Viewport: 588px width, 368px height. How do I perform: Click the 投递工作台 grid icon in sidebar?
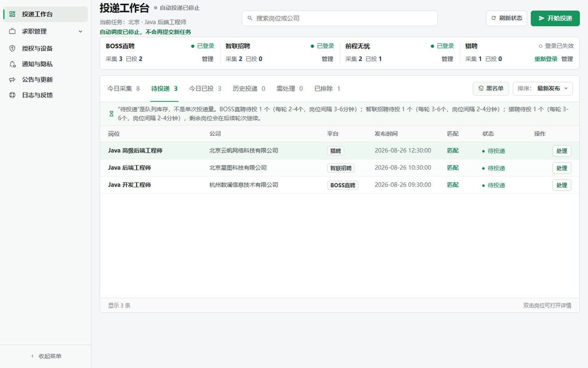[12, 14]
